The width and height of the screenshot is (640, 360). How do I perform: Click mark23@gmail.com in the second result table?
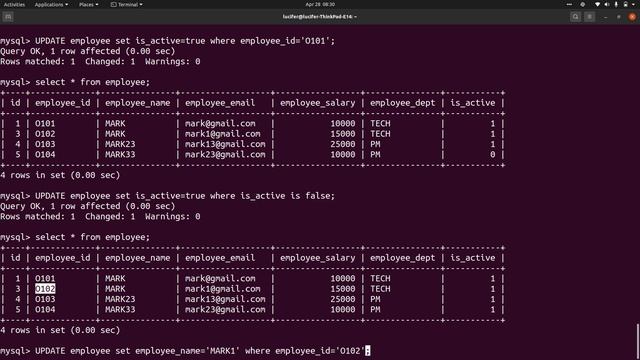(225, 310)
